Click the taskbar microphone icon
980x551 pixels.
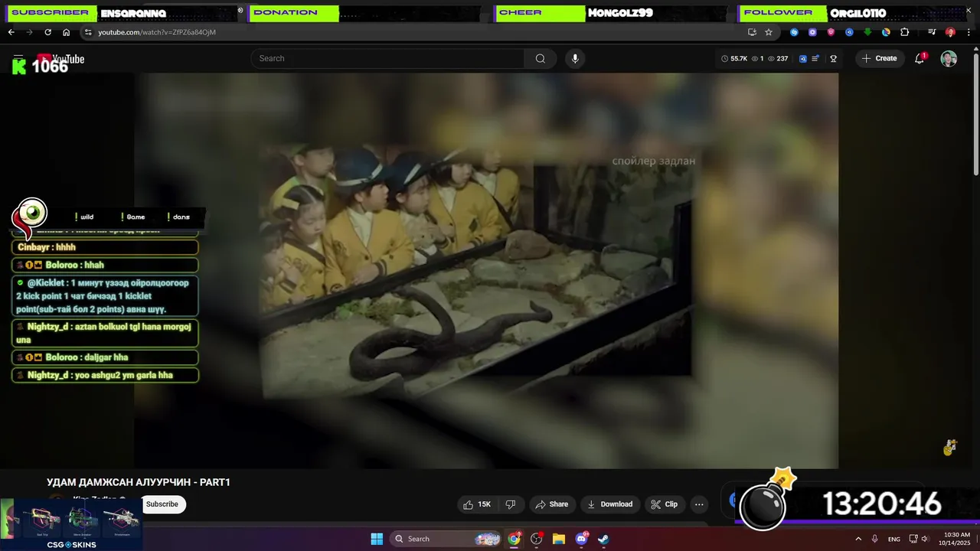pyautogui.click(x=874, y=539)
